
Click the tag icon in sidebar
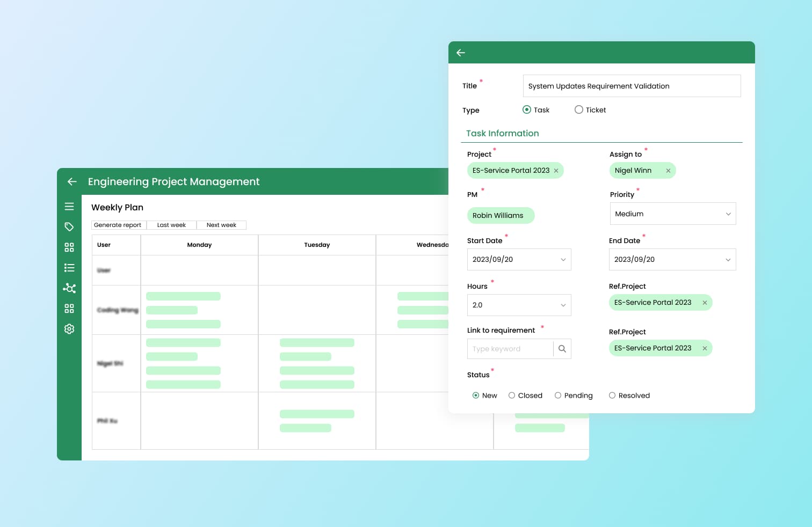click(69, 227)
